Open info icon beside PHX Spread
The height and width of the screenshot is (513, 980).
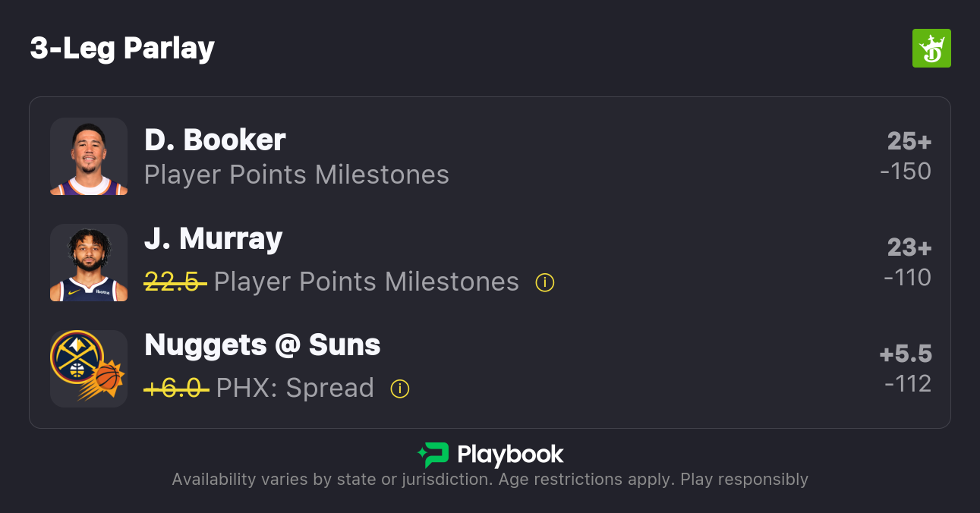tap(399, 389)
